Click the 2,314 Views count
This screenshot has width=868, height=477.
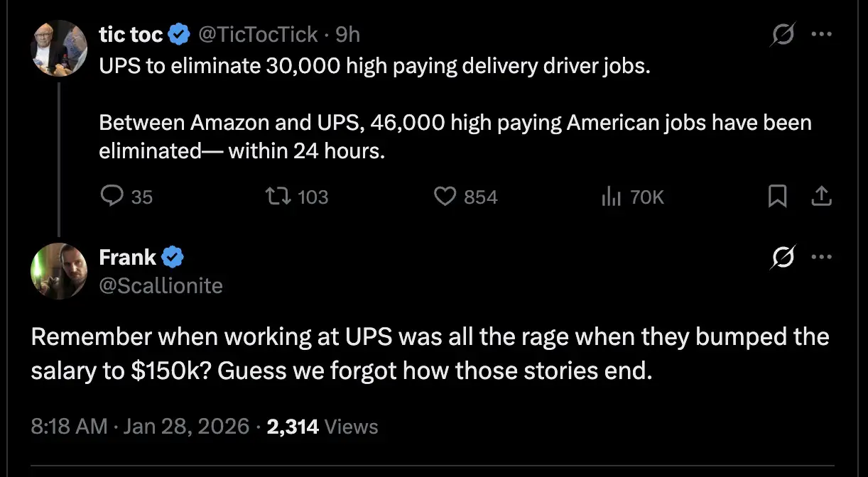(x=322, y=426)
